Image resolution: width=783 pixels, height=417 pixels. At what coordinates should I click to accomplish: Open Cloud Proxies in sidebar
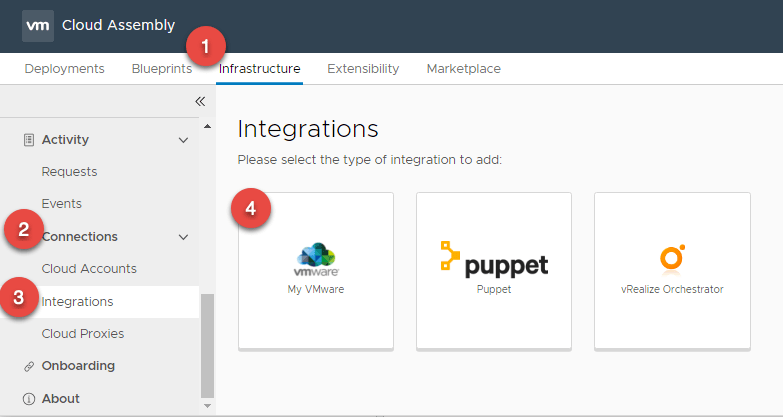tap(83, 334)
